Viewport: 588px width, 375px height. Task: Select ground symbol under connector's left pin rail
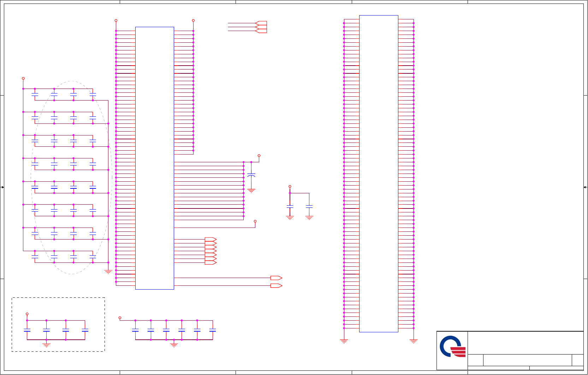click(x=344, y=341)
